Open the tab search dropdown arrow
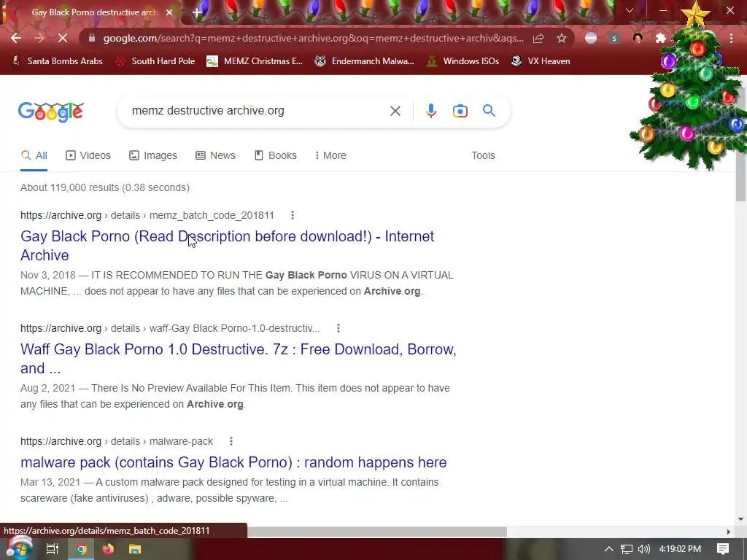 [630, 10]
